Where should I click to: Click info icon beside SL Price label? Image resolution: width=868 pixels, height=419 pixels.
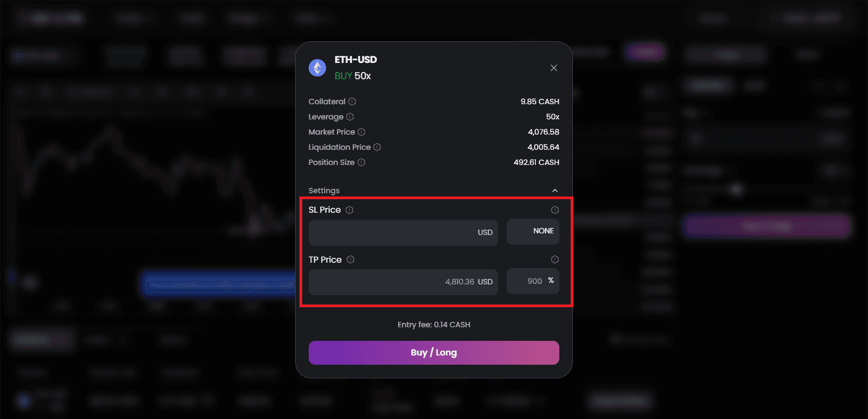click(349, 210)
